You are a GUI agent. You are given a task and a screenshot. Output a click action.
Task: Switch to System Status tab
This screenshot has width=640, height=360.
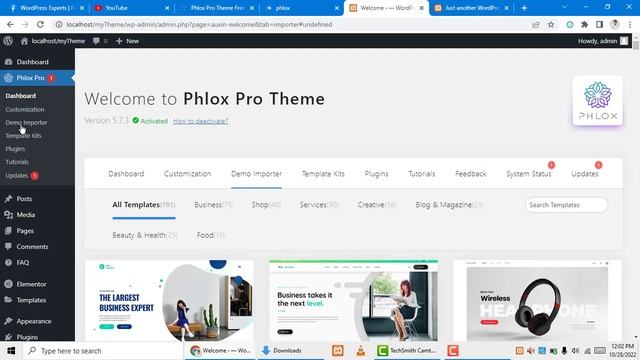coord(529,174)
